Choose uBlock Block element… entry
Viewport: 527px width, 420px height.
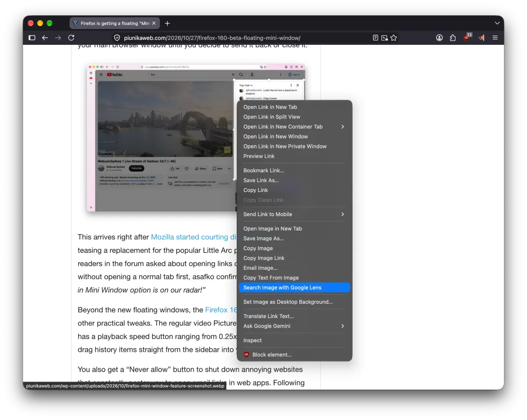coord(294,355)
